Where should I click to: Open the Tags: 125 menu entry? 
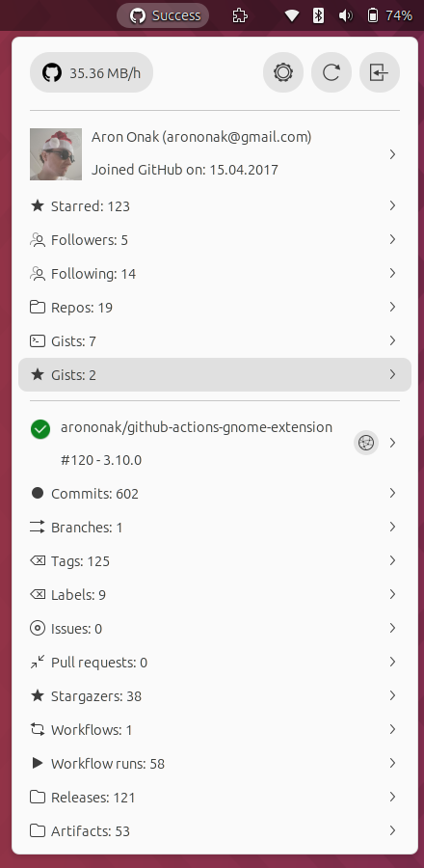(x=215, y=560)
